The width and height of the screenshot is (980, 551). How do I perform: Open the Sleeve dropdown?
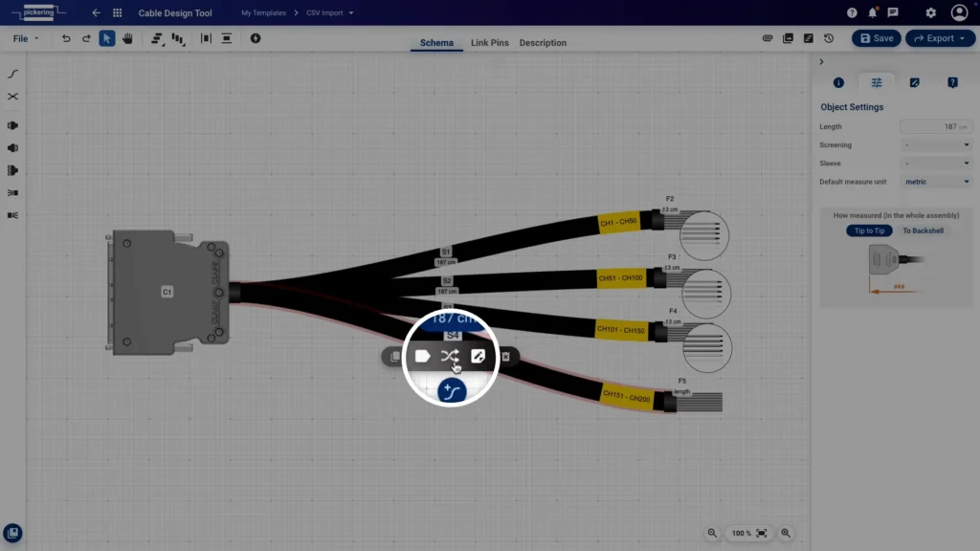[936, 163]
